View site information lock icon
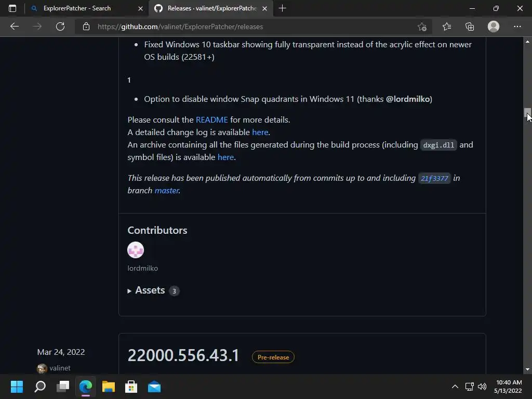 [86, 26]
